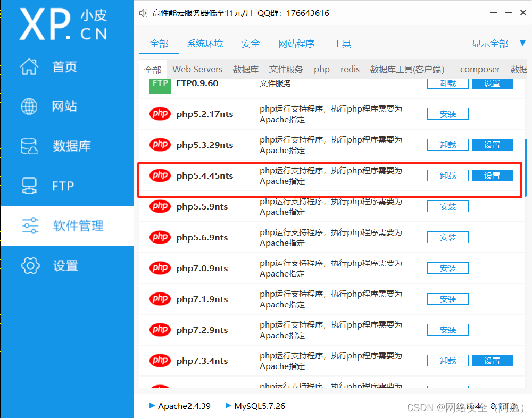Select the 数据库工具(客户端) sub-tab

[x=407, y=69]
